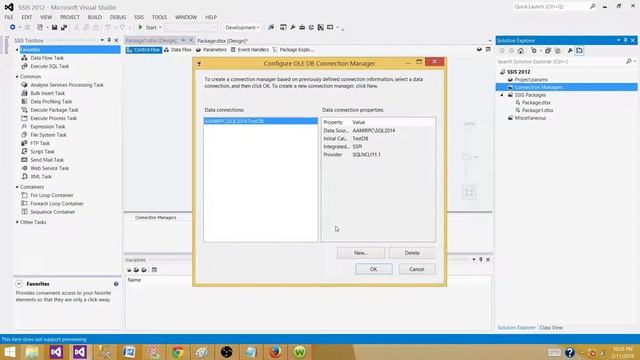
Task: Select the AAMIRPC\SQL2014.TestDB data connection
Action: [x=260, y=121]
